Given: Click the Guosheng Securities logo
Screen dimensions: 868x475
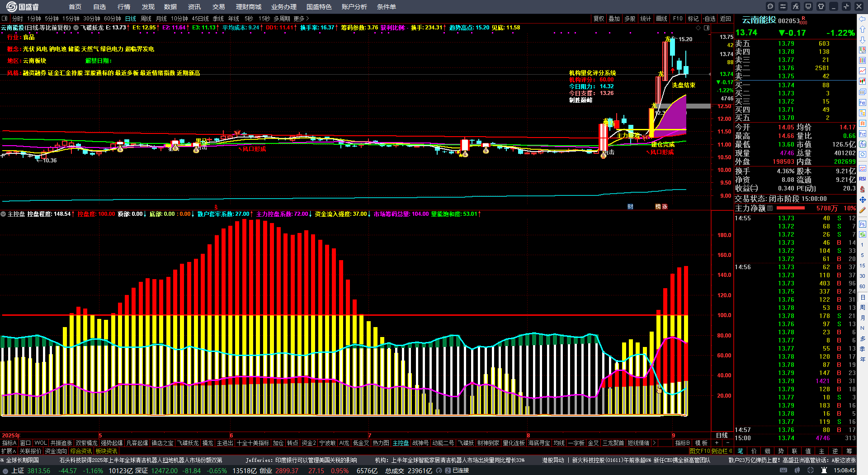Looking at the screenshot, I should pyautogui.click(x=23, y=6).
